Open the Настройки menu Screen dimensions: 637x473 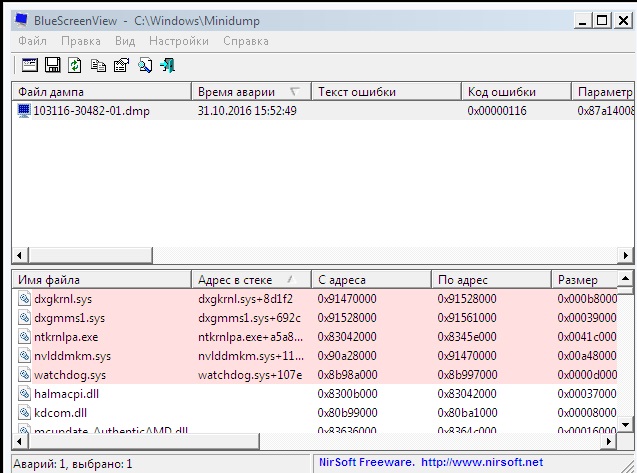coord(178,41)
